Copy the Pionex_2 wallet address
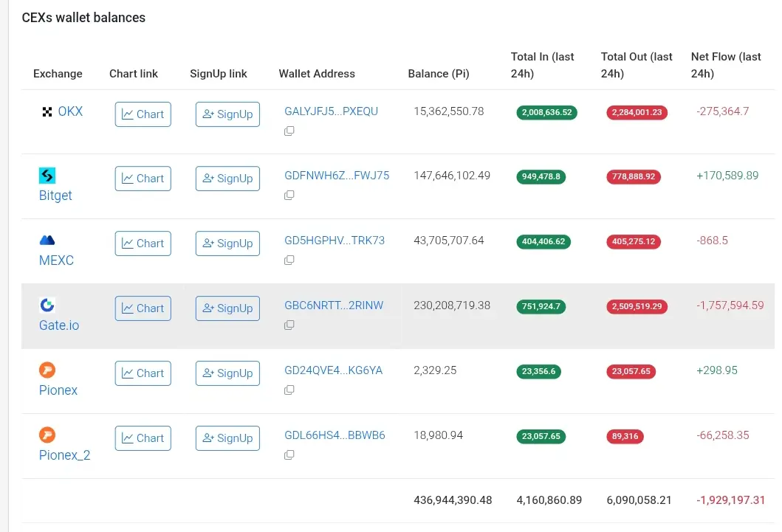Image resolution: width=782 pixels, height=532 pixels. point(289,455)
